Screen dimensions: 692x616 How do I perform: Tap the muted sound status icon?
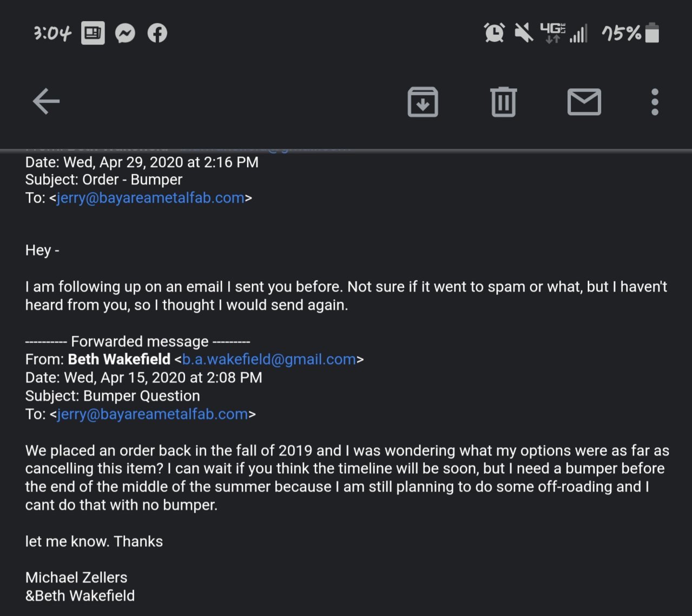click(x=523, y=33)
